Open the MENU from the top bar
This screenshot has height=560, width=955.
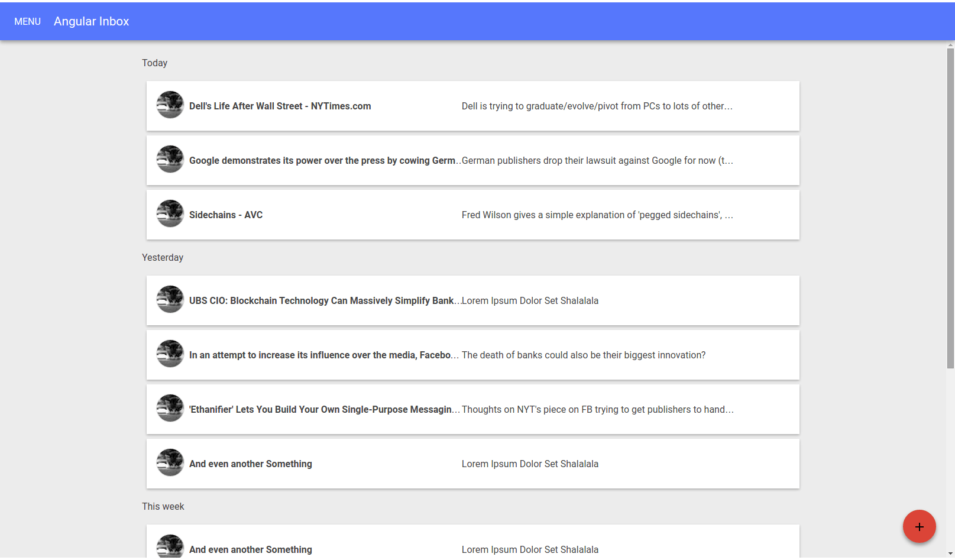(x=27, y=21)
